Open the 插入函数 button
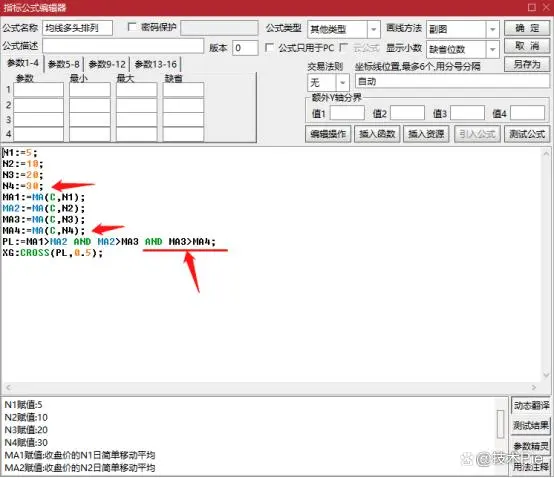Screen dimensions: 554x478 (x=377, y=134)
